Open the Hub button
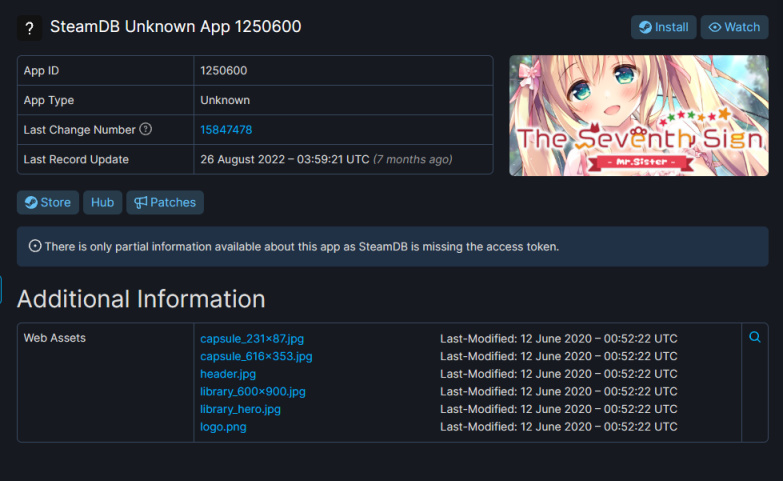Screen dimensions: 783x481 [102, 202]
